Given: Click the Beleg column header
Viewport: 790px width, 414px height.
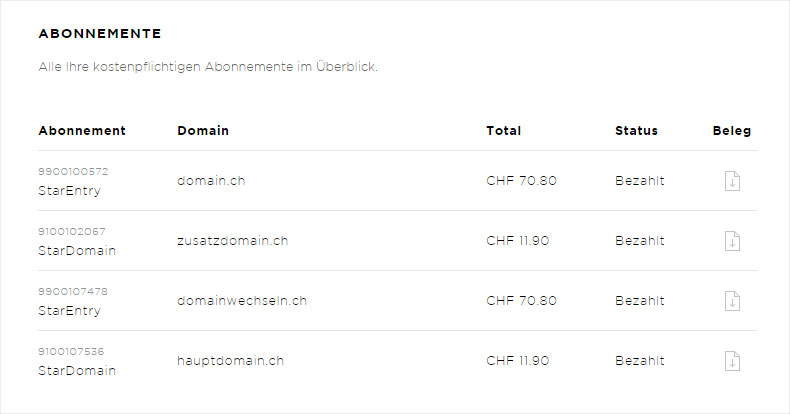Looking at the screenshot, I should (x=732, y=130).
